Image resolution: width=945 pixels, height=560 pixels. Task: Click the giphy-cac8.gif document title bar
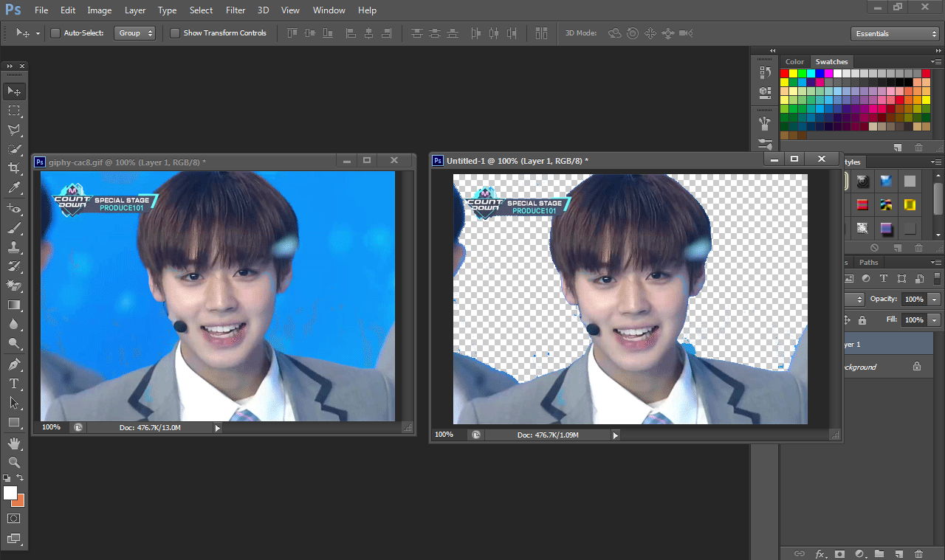[x=185, y=162]
